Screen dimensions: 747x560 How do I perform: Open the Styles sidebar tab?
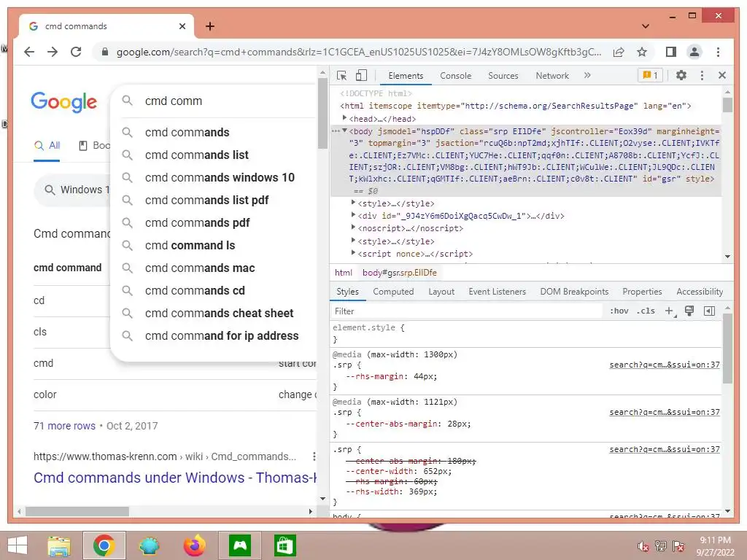coord(347,292)
